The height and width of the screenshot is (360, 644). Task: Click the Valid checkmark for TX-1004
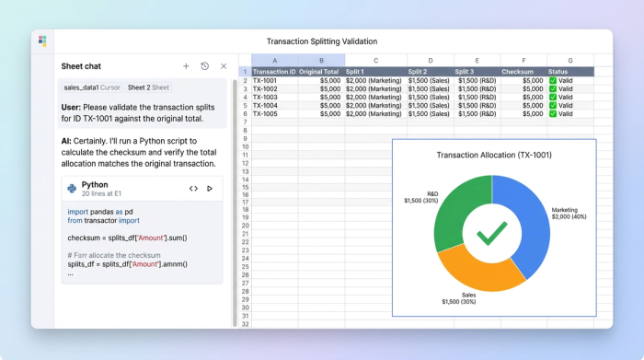(x=553, y=106)
